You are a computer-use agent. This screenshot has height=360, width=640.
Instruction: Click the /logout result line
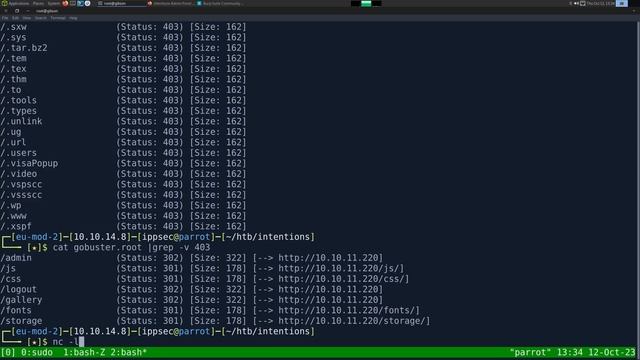click(192, 289)
